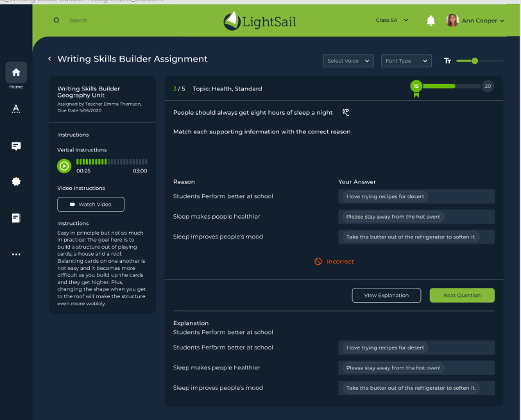Screen dimensions: 521x420
Task: Click 'Topic: Health, Standard' text
Action: [x=227, y=88]
